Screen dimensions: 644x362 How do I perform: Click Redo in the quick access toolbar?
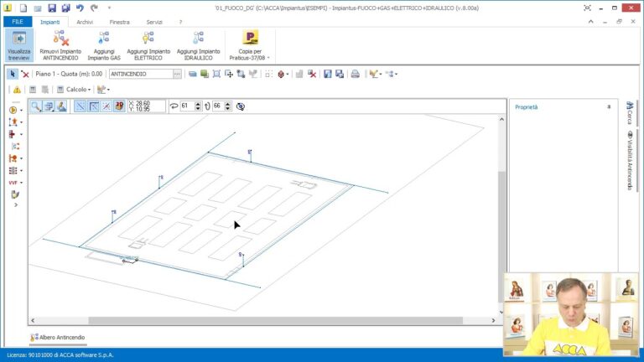[94, 8]
